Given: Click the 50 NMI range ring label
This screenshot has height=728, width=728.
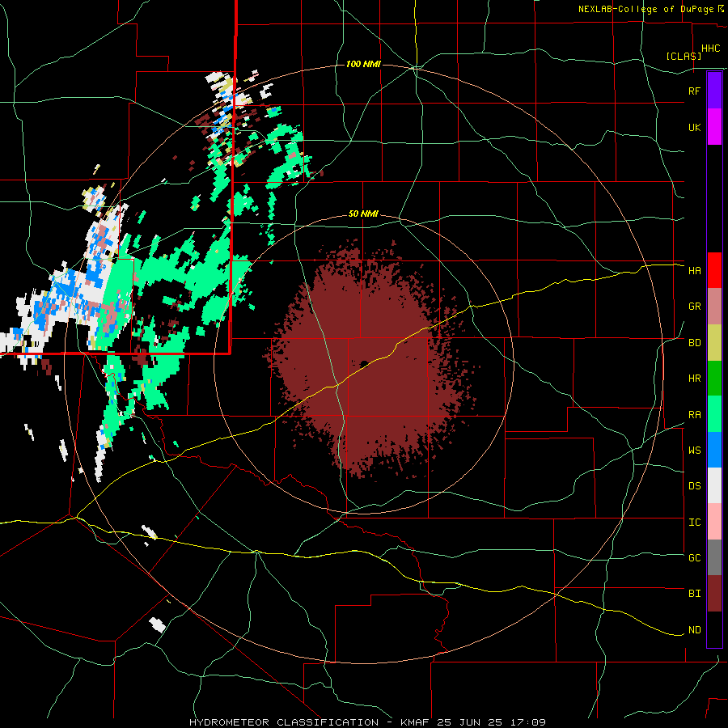Looking at the screenshot, I should tap(363, 214).
